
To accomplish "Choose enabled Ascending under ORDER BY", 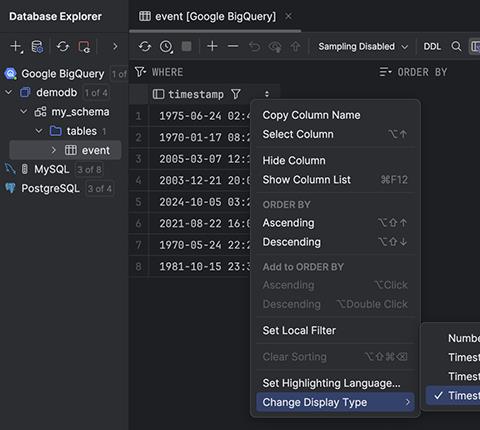I will pos(335,223).
